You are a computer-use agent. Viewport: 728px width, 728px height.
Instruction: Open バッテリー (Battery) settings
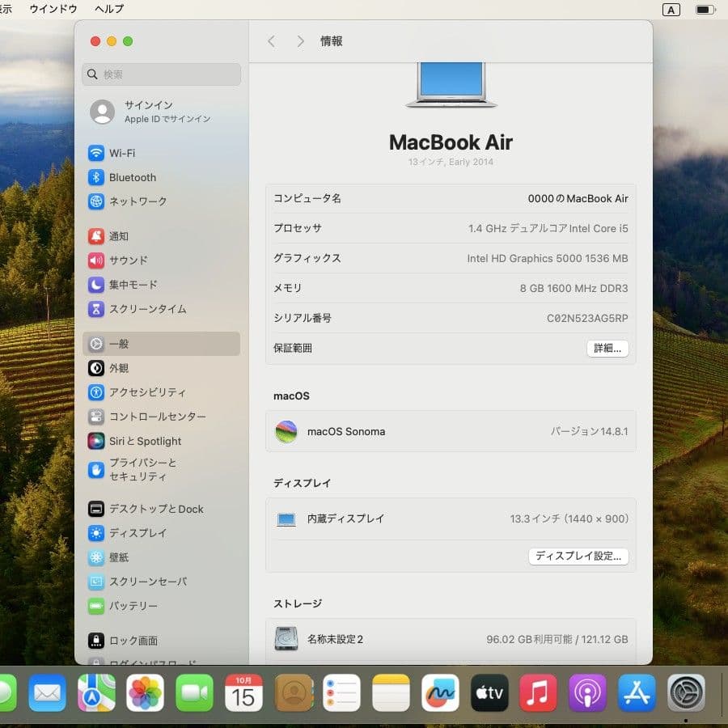[128, 606]
